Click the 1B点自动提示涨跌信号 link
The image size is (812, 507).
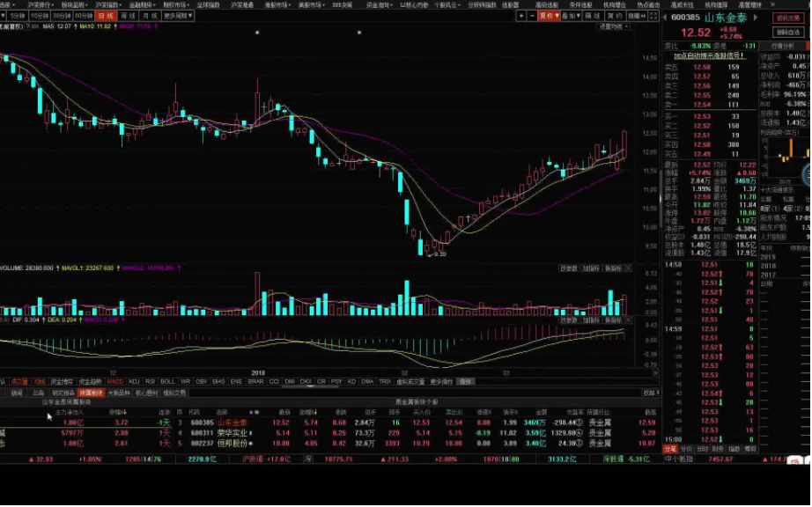coord(710,55)
